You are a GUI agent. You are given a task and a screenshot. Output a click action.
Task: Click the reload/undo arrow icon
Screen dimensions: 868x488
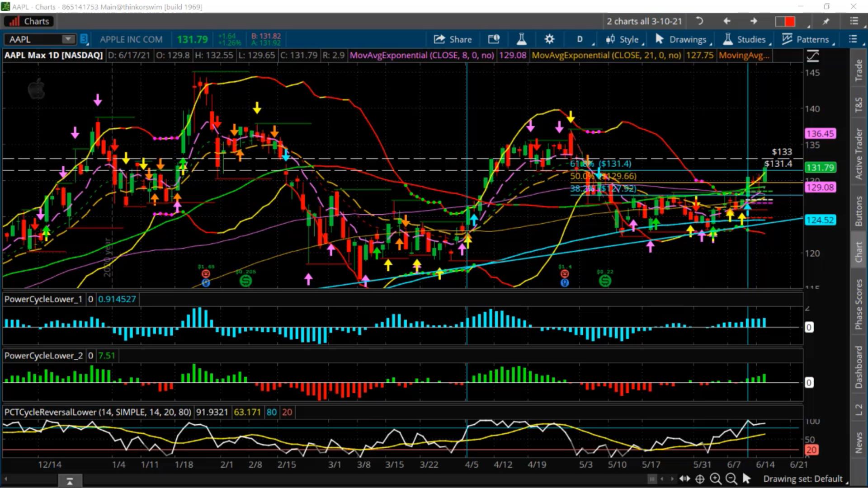[699, 21]
